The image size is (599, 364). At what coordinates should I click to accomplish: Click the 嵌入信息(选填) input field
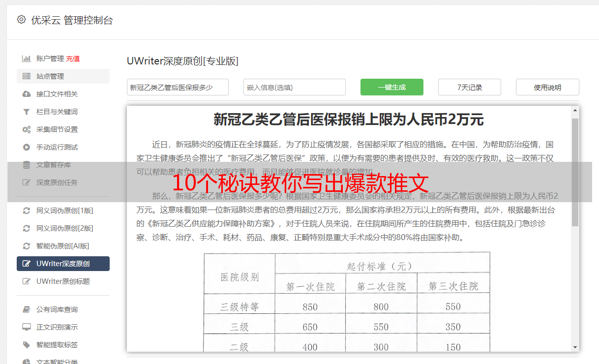[x=295, y=87]
